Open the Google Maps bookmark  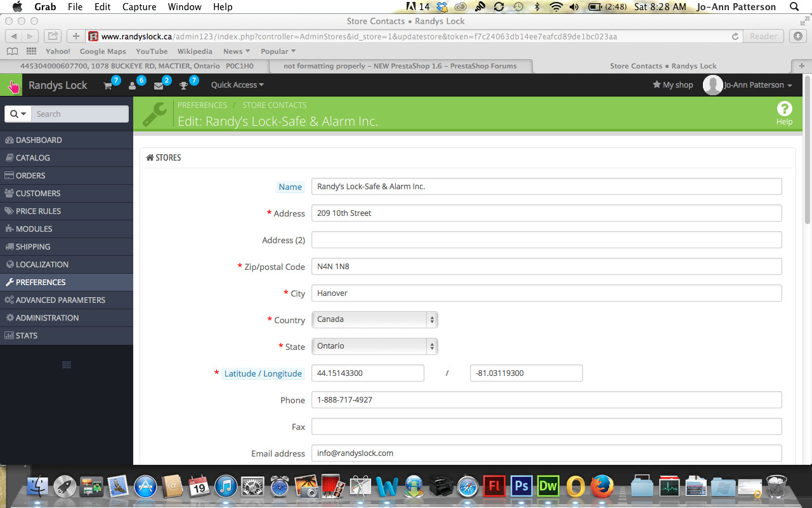coord(103,51)
